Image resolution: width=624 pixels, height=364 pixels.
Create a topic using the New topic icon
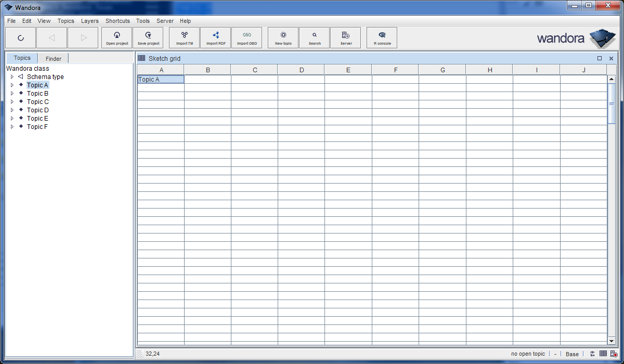(282, 37)
